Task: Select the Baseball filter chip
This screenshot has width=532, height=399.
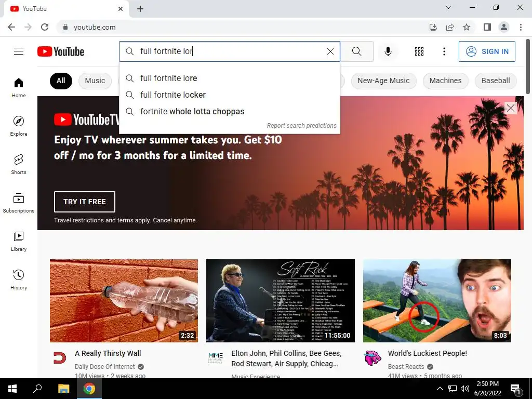Action: (496, 81)
